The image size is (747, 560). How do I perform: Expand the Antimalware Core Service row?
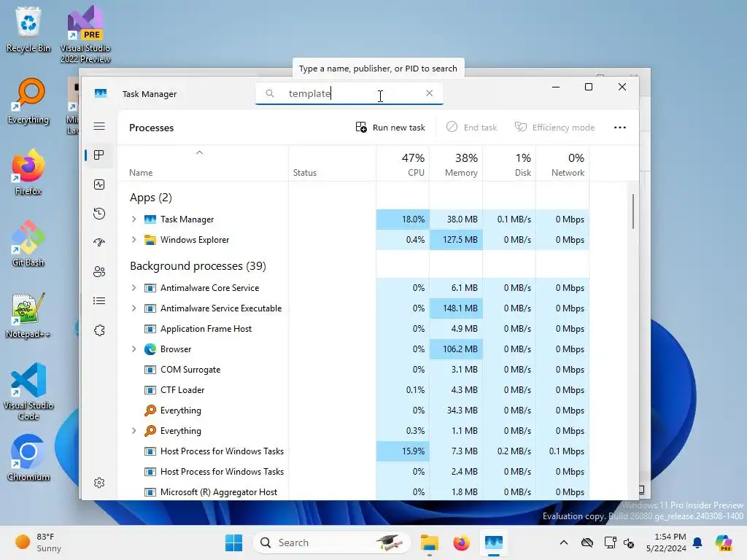(x=134, y=287)
